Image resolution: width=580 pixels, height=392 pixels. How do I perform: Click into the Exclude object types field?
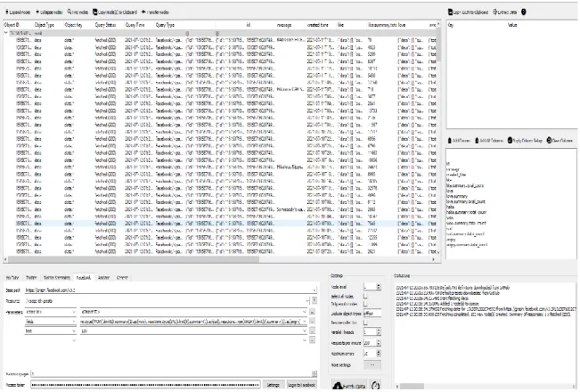click(x=372, y=314)
